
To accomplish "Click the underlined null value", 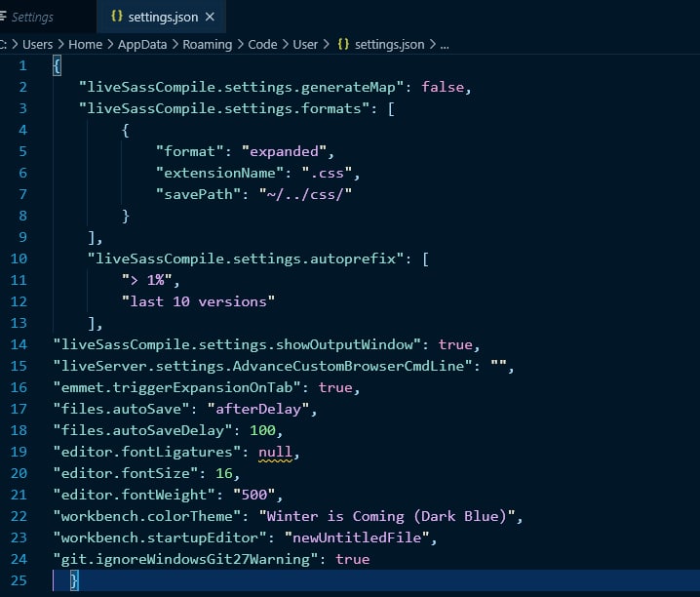I will point(276,453).
